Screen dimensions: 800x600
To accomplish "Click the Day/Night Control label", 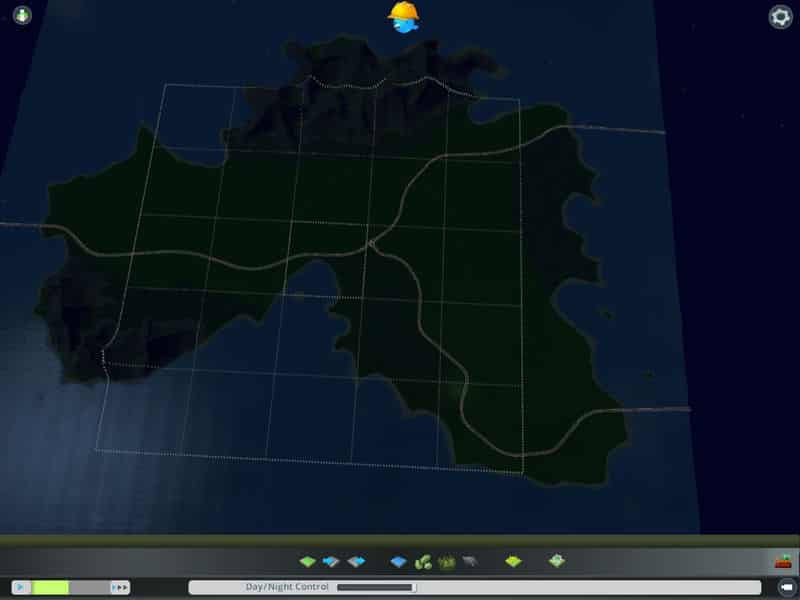I will pyautogui.click(x=287, y=587).
